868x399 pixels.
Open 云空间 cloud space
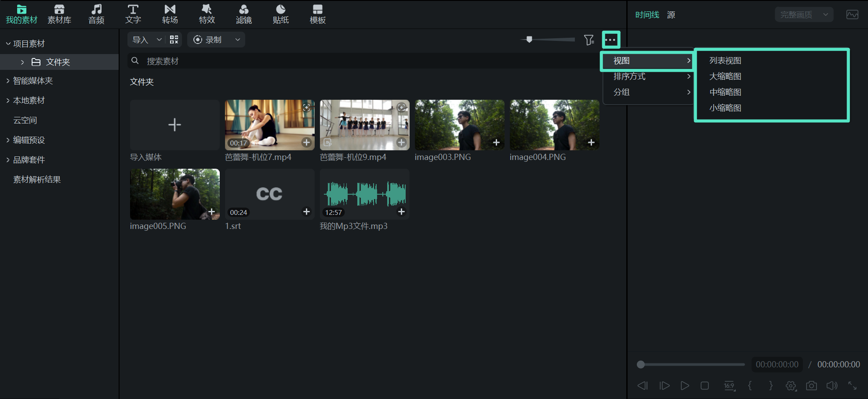coord(25,120)
